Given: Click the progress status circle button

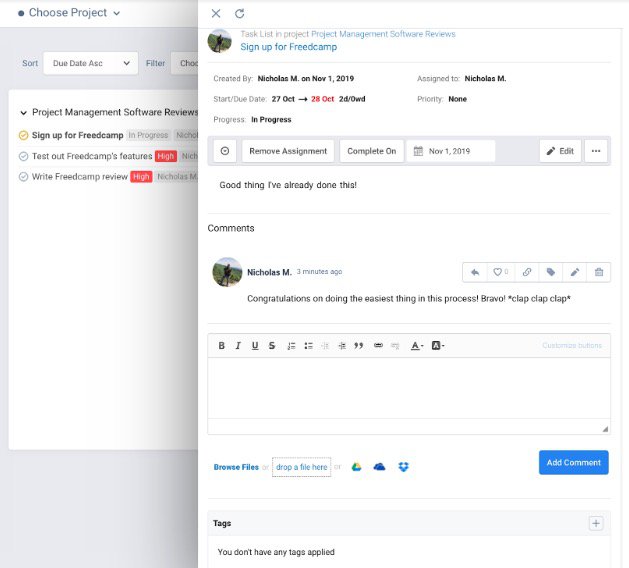Looking at the screenshot, I should [x=225, y=151].
